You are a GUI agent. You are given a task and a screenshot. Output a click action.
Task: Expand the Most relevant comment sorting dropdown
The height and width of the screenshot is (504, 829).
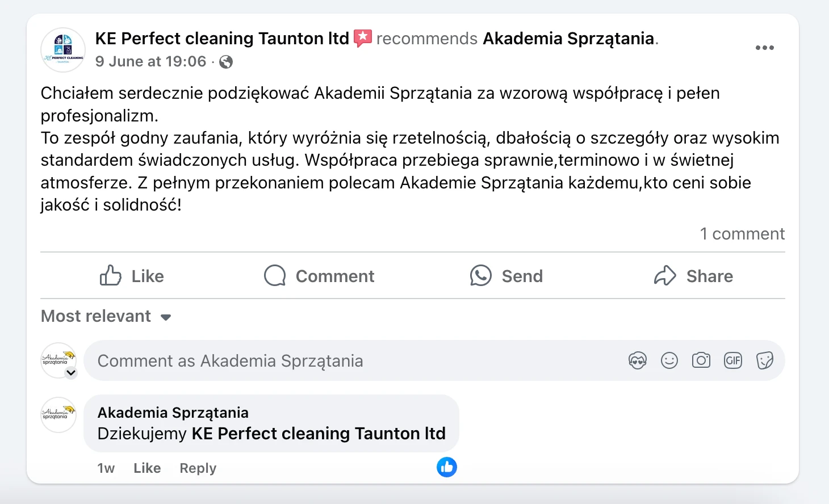[106, 316]
